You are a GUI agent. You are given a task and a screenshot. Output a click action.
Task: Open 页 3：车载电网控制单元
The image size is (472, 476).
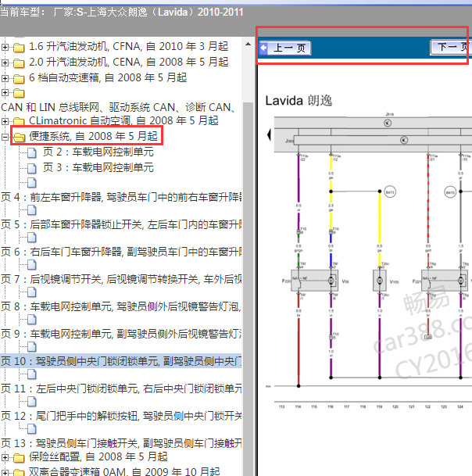click(x=98, y=167)
